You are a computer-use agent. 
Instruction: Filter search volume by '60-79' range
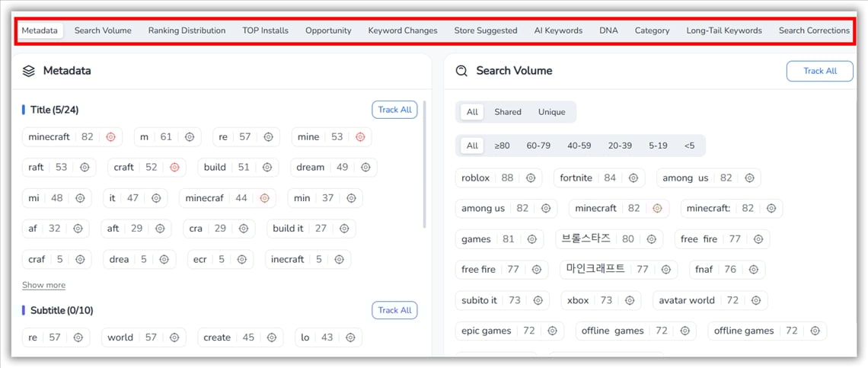[538, 146]
